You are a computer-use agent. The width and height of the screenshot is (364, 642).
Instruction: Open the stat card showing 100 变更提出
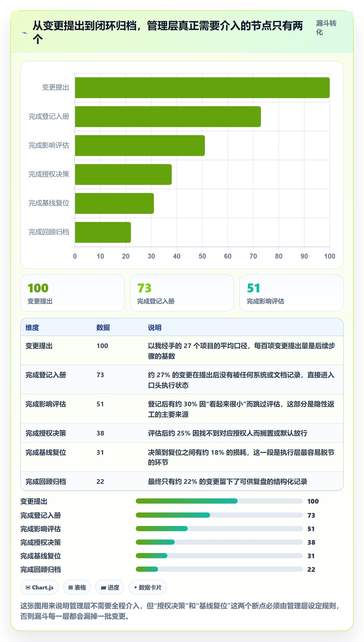73,293
